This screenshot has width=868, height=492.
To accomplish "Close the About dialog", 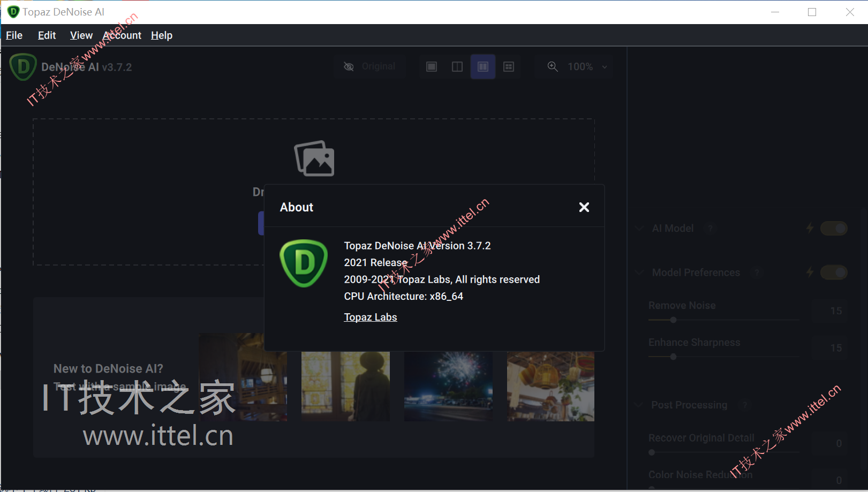I will tap(584, 207).
